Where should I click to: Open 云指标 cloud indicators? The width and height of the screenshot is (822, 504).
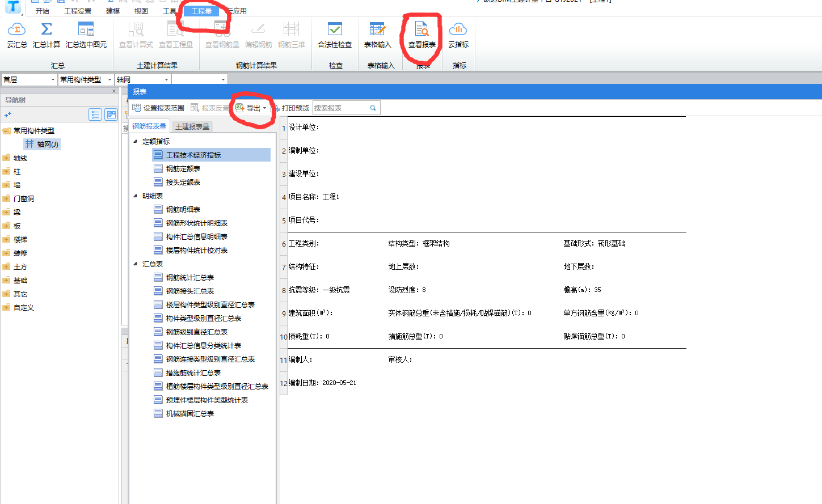tap(458, 35)
